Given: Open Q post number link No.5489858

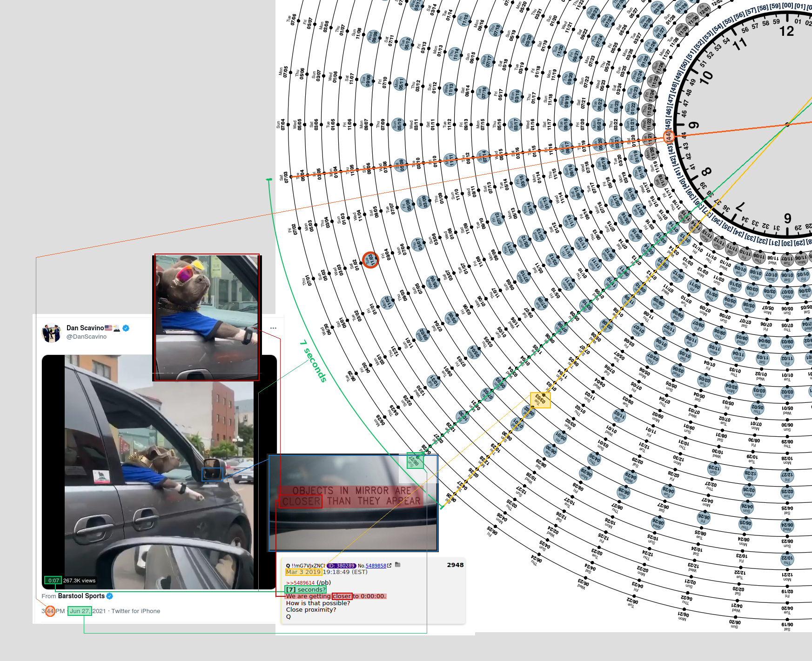Looking at the screenshot, I should pyautogui.click(x=376, y=566).
